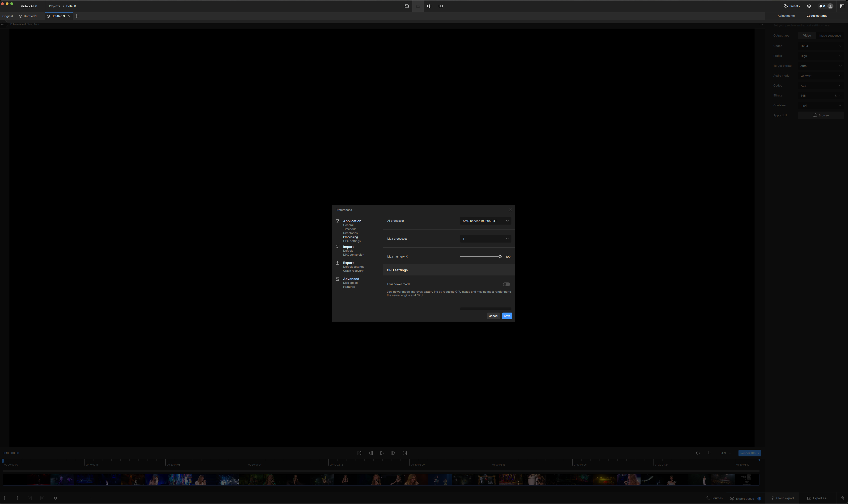Click the Max memory percent slider handle
This screenshot has width=848, height=504.
(x=500, y=257)
